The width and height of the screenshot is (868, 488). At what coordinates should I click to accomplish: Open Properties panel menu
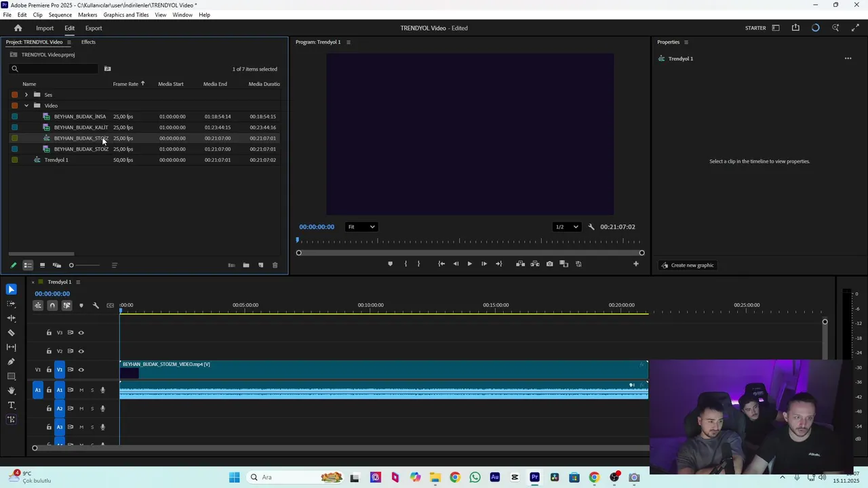pyautogui.click(x=686, y=42)
